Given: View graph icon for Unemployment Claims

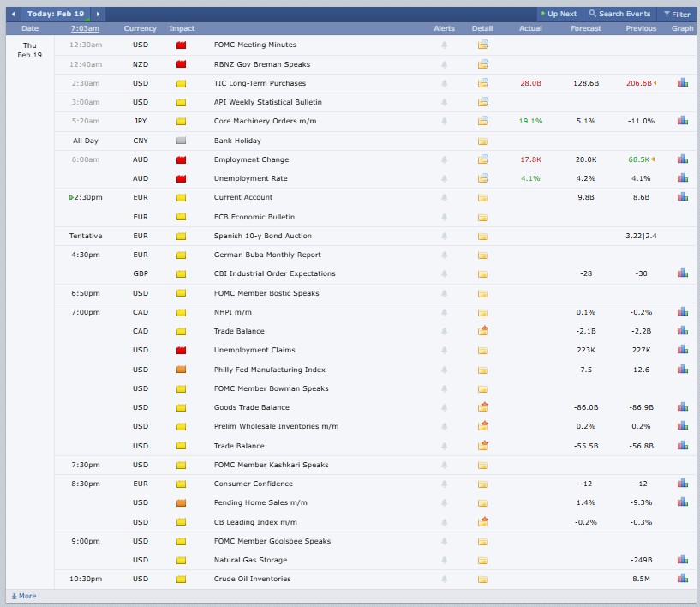Looking at the screenshot, I should 682,350.
